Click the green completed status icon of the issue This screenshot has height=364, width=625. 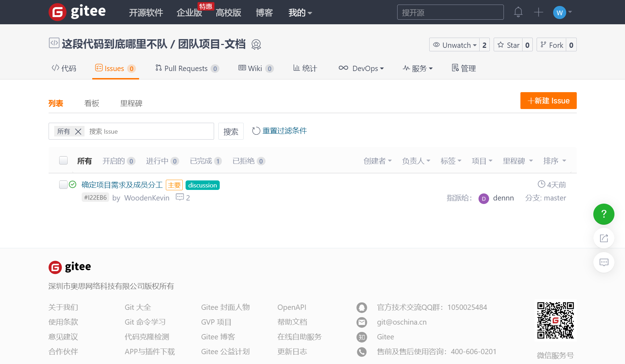[x=73, y=184]
